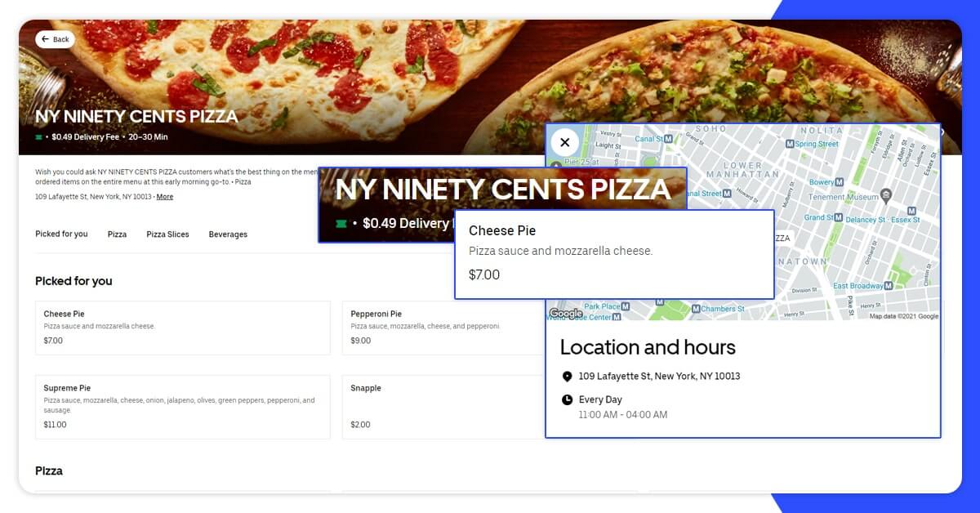This screenshot has height=513, width=980.
Task: Click the Location and hours heading
Action: tap(648, 347)
